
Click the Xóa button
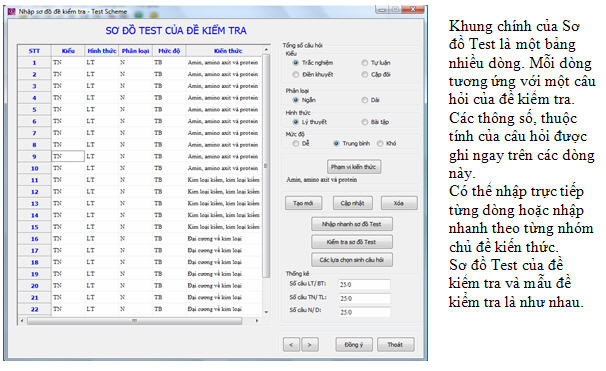coord(399,203)
